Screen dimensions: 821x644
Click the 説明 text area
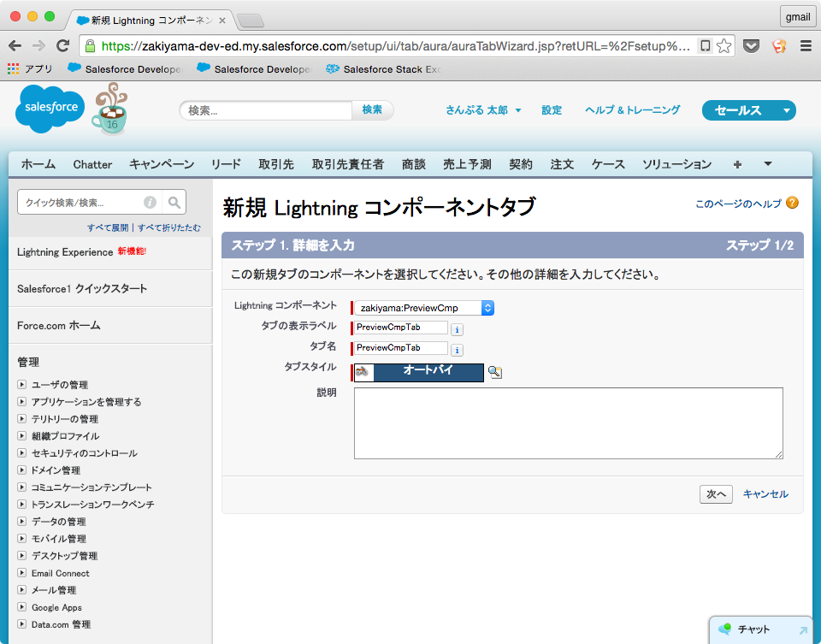tap(568, 423)
